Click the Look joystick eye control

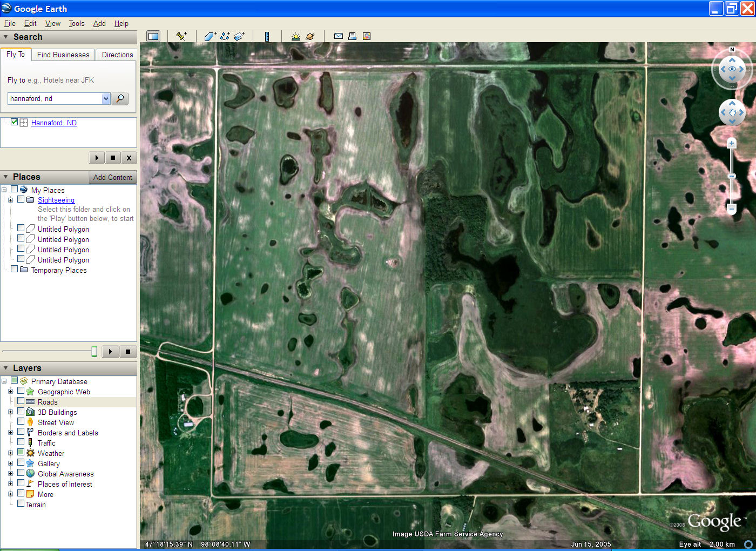pos(732,69)
